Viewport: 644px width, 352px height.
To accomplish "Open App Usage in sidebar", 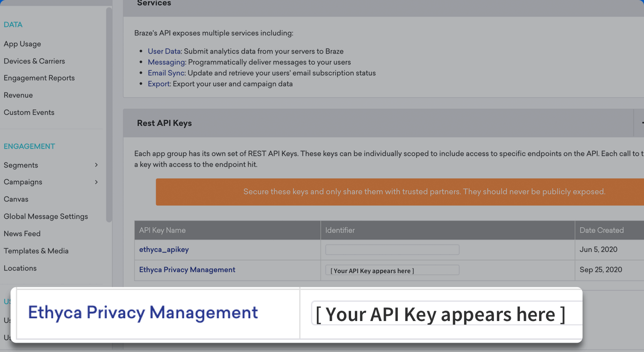I will [x=22, y=44].
